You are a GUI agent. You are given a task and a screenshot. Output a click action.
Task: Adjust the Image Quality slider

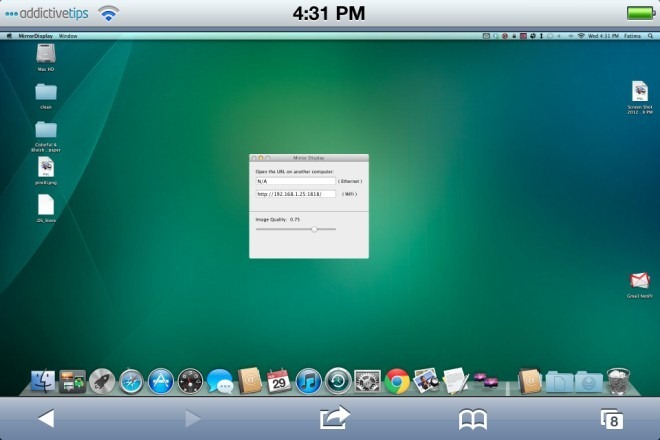point(314,229)
